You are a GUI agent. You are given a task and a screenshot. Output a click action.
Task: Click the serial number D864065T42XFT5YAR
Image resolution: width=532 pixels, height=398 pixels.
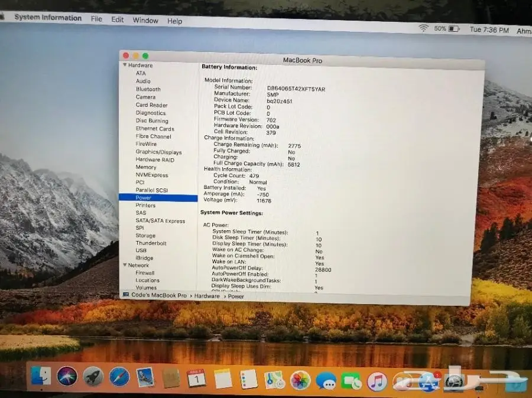coord(296,89)
